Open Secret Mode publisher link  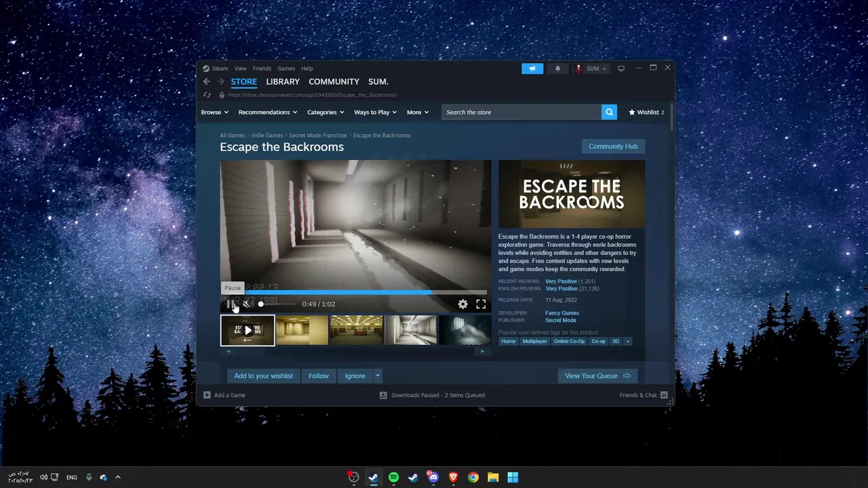[561, 321]
